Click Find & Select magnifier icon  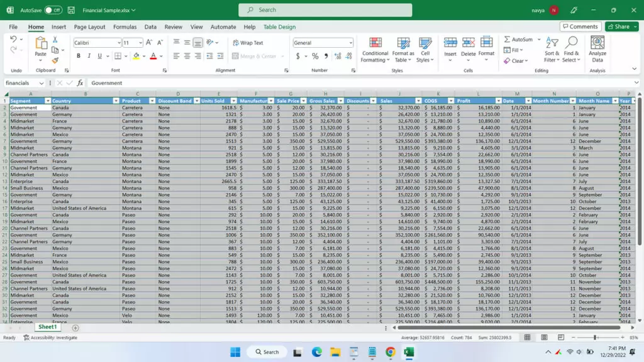[571, 50]
